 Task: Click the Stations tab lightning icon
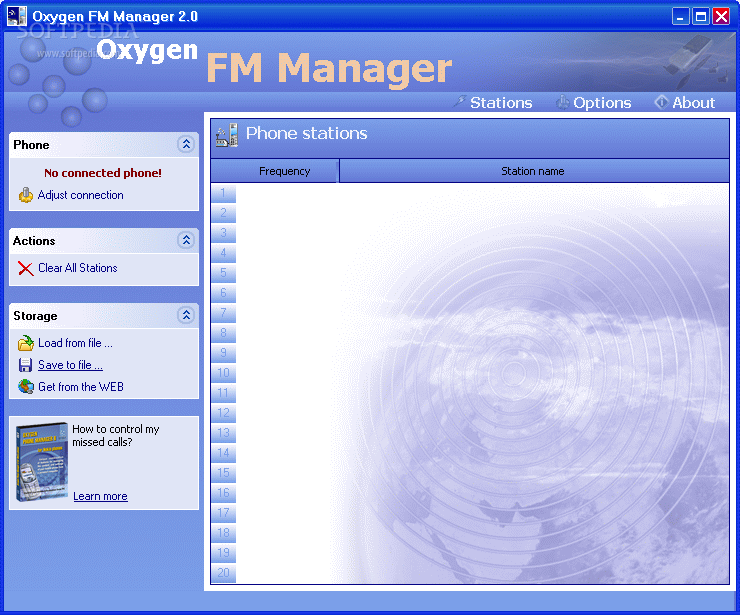tap(460, 101)
